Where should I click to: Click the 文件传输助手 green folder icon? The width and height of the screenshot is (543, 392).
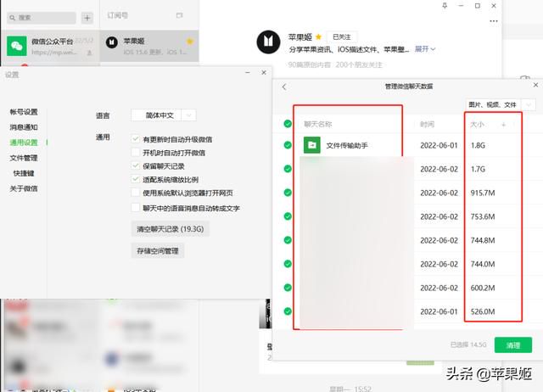[311, 145]
